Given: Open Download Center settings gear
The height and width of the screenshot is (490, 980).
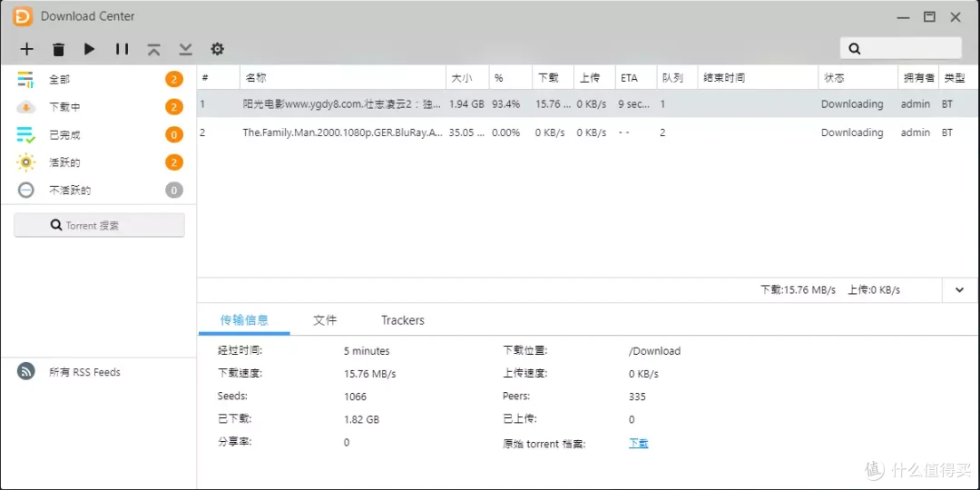Looking at the screenshot, I should click(217, 49).
